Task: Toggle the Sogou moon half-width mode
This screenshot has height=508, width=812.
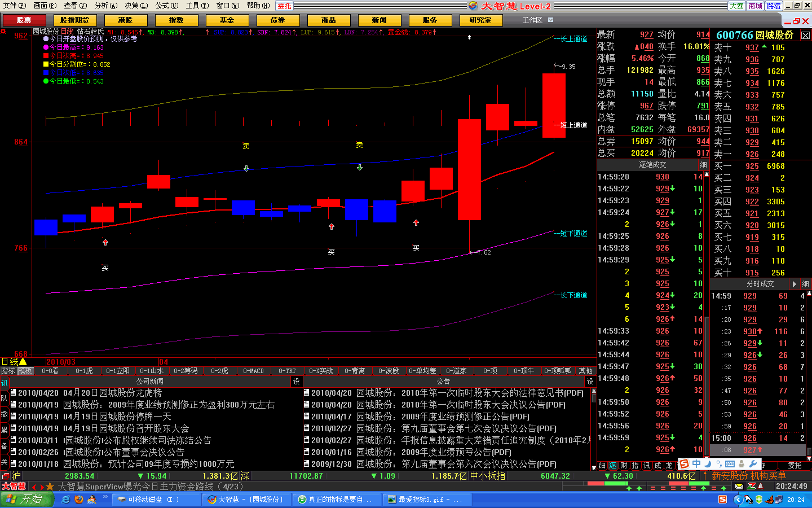Action: pos(708,464)
